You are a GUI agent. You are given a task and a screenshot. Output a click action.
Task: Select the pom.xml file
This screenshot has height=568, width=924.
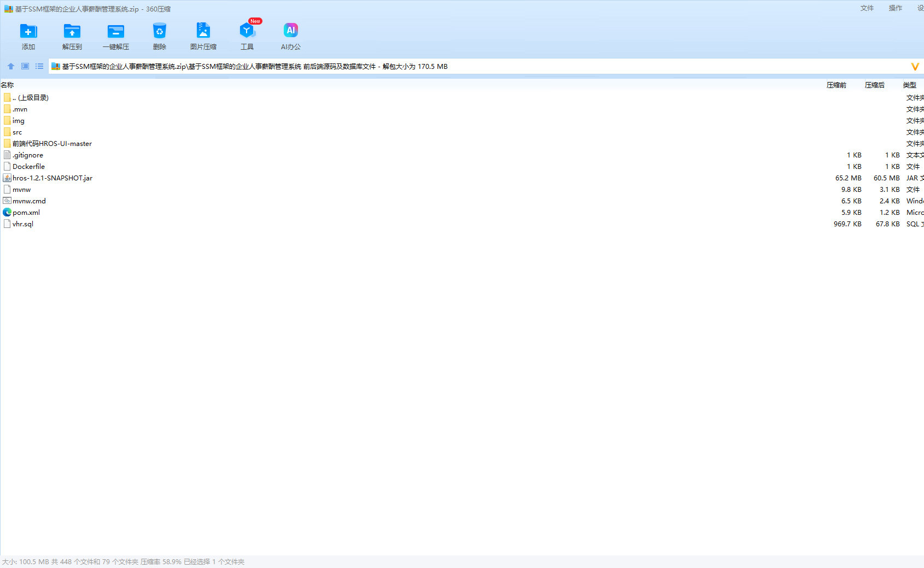click(x=26, y=213)
